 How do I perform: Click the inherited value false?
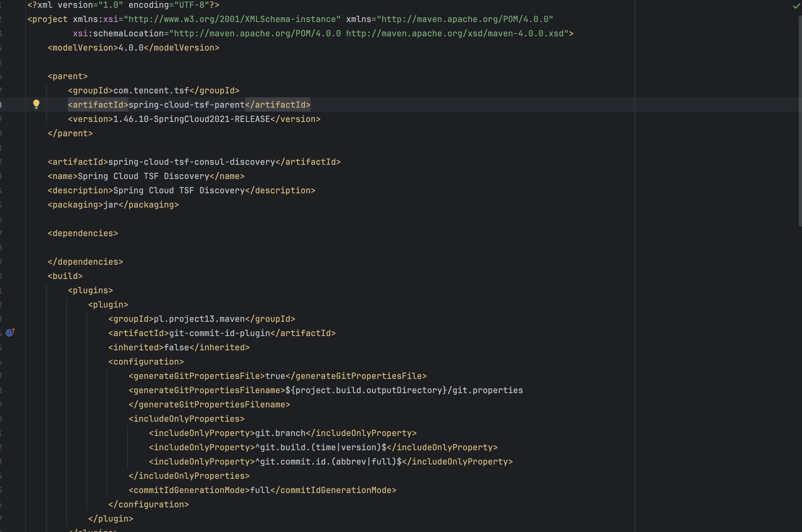point(177,347)
